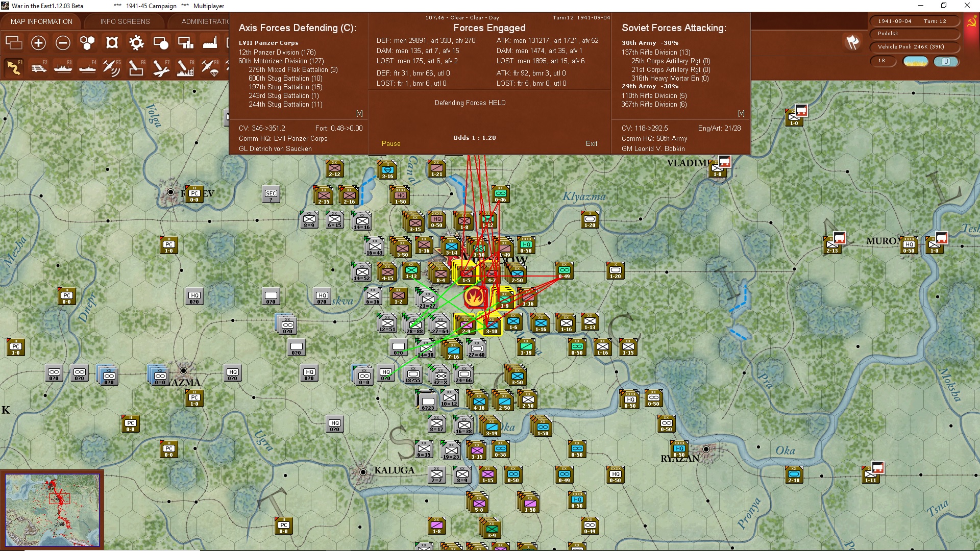Click the zoom in plus icon
This screenshot has width=980, height=551.
(38, 43)
